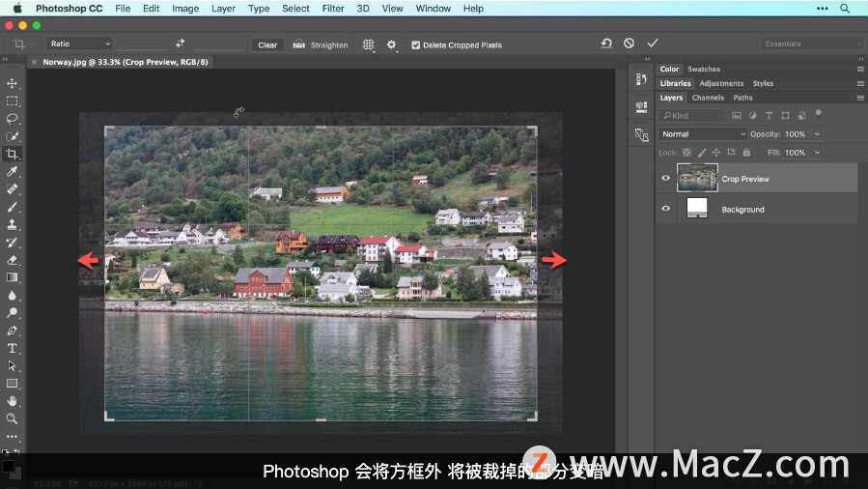Select the Clone Stamp tool
868x489 pixels.
(x=12, y=225)
